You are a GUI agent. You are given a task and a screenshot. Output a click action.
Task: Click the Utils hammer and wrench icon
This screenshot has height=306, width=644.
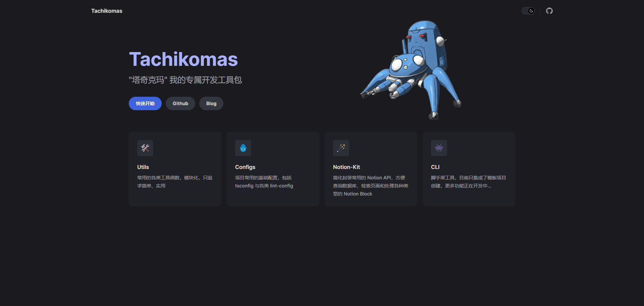tap(145, 148)
